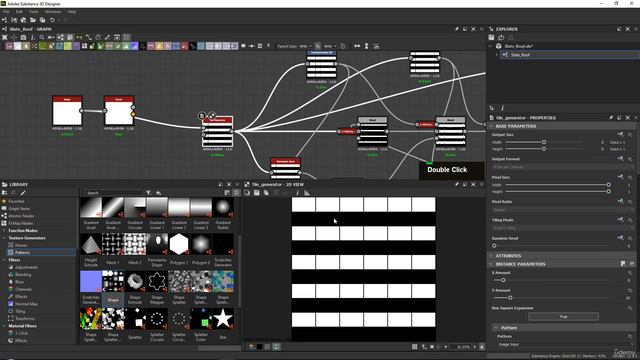Click the histogram icon in 2D View toolbar

pos(307,193)
